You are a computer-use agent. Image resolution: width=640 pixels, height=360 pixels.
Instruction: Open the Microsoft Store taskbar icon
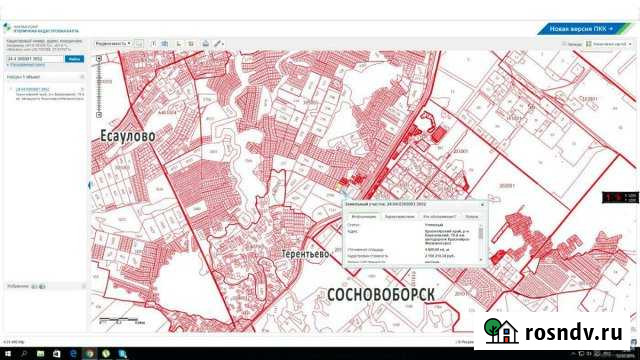pyautogui.click(x=57, y=353)
